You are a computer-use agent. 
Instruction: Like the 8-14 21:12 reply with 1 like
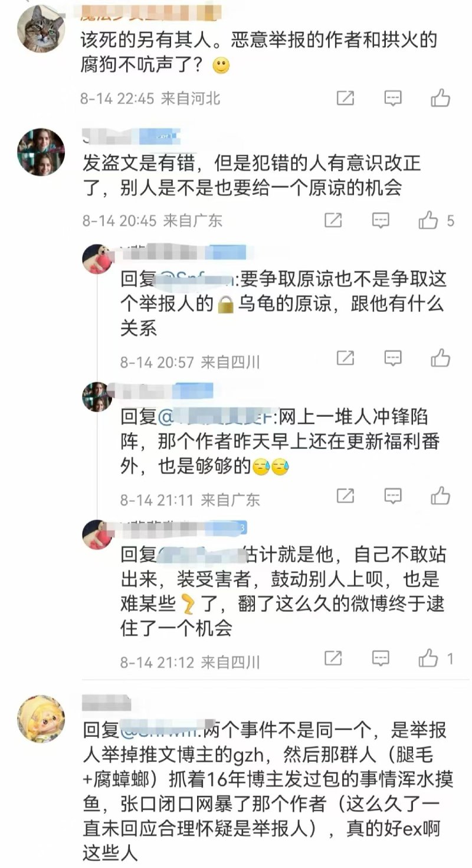point(428,658)
